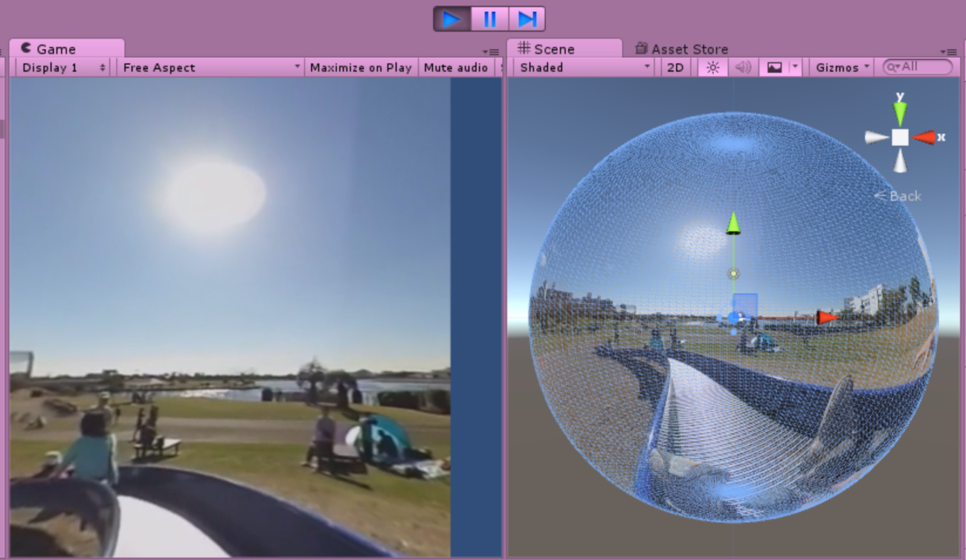Screen dimensions: 966x560
Task: Select the blue square plane move handle
Action: click(745, 306)
